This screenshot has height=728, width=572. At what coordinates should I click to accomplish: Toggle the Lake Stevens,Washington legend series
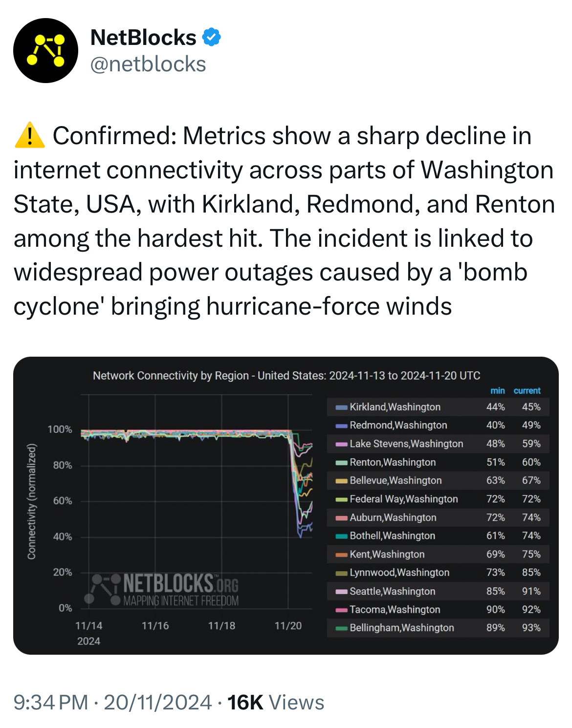(x=438, y=444)
